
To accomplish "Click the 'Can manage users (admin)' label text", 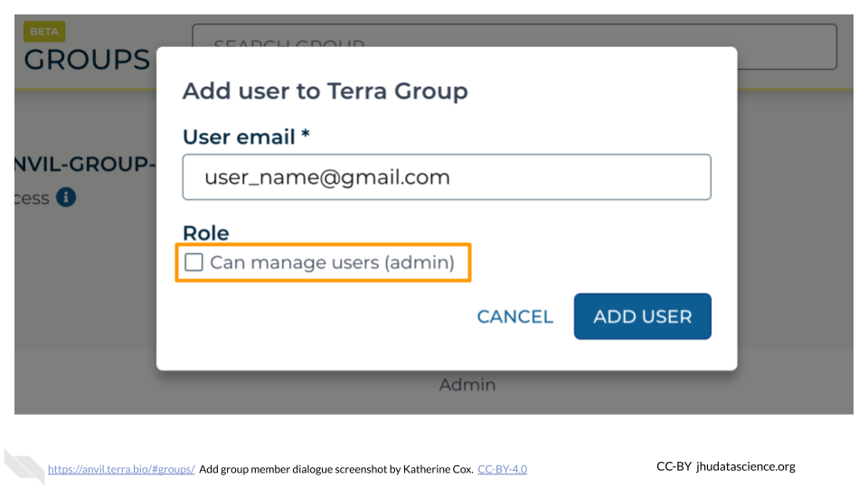I will pos(332,263).
